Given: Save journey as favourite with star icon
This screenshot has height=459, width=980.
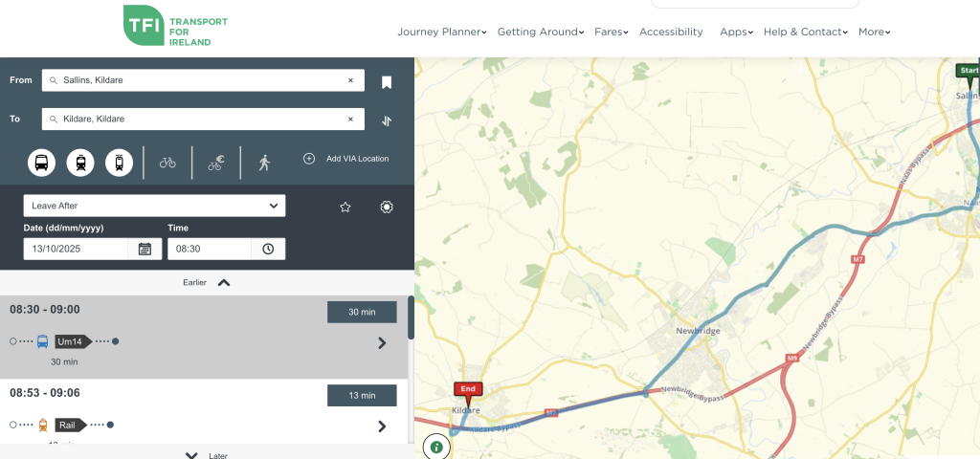Looking at the screenshot, I should pyautogui.click(x=345, y=208).
